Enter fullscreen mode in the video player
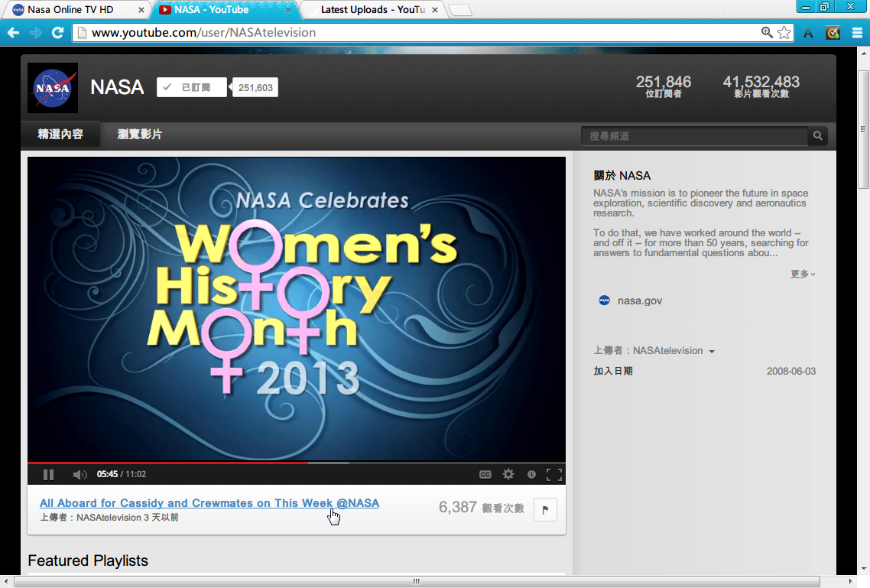 (x=553, y=474)
